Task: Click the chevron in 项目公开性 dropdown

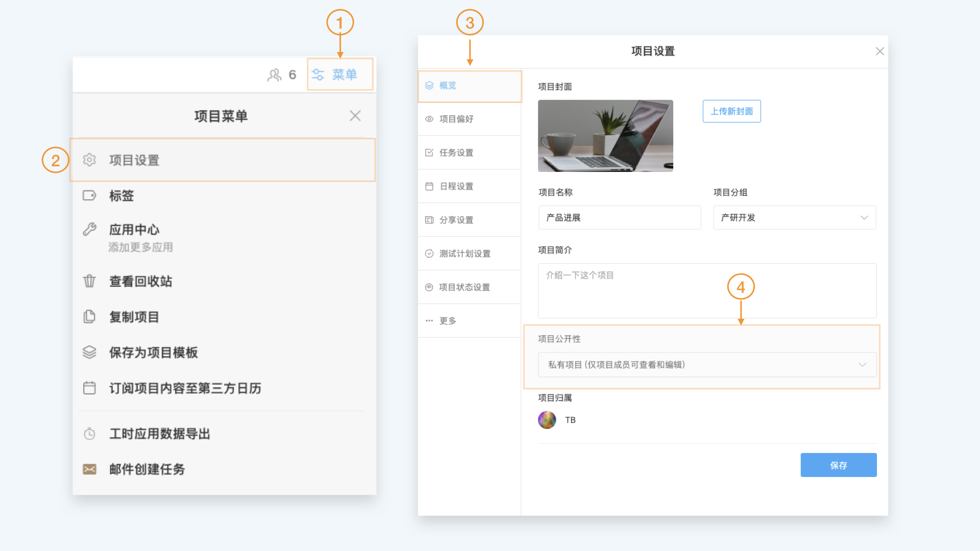Action: [x=863, y=365]
